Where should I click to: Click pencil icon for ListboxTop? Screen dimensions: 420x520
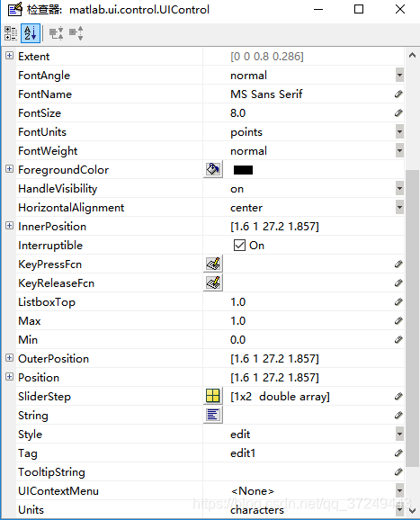click(x=398, y=301)
